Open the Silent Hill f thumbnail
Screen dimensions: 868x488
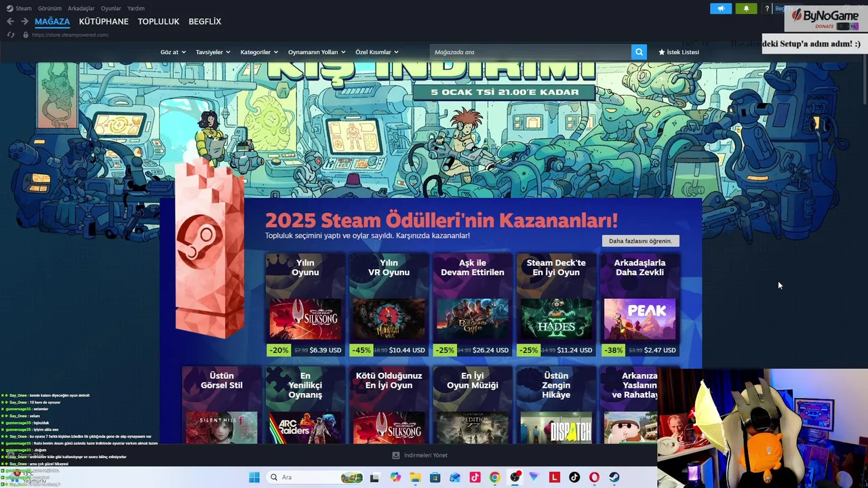[222, 428]
